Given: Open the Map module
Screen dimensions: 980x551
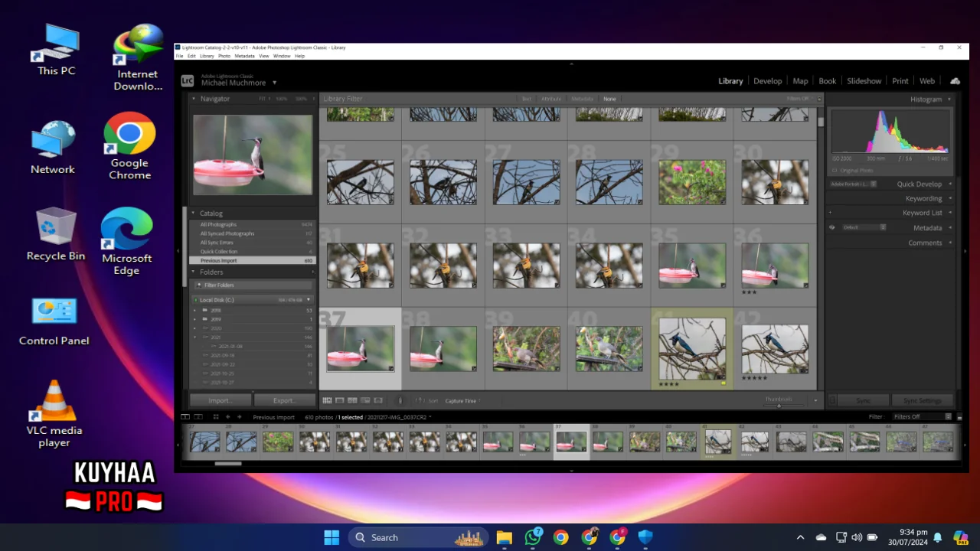Looking at the screenshot, I should click(800, 81).
